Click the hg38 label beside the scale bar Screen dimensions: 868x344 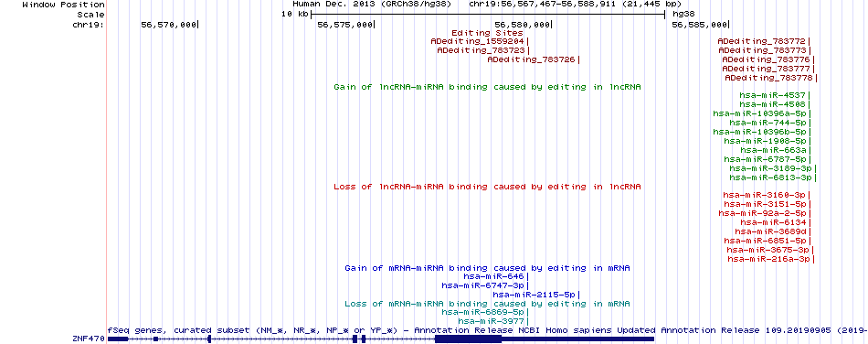pos(683,15)
